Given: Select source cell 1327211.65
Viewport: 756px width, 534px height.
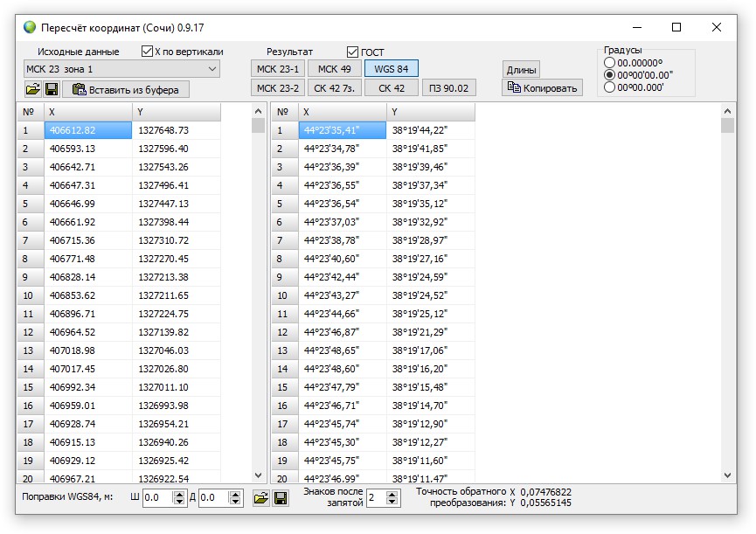Looking at the screenshot, I should (x=177, y=295).
